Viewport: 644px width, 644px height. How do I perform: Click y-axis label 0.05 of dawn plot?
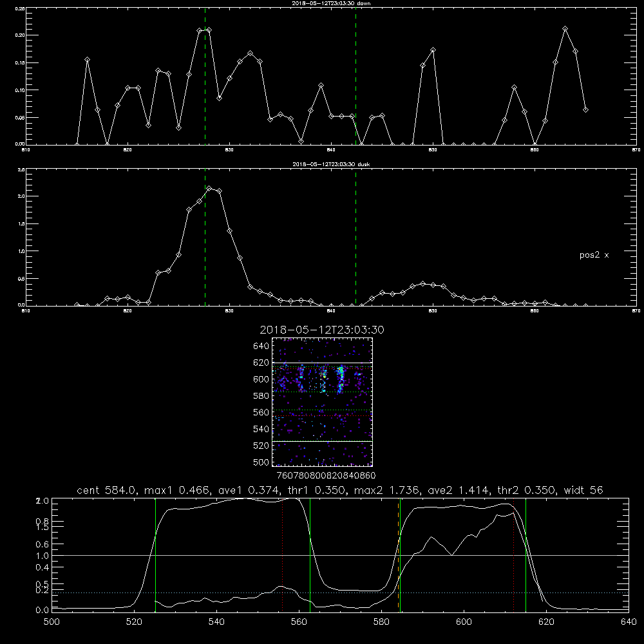[20, 118]
